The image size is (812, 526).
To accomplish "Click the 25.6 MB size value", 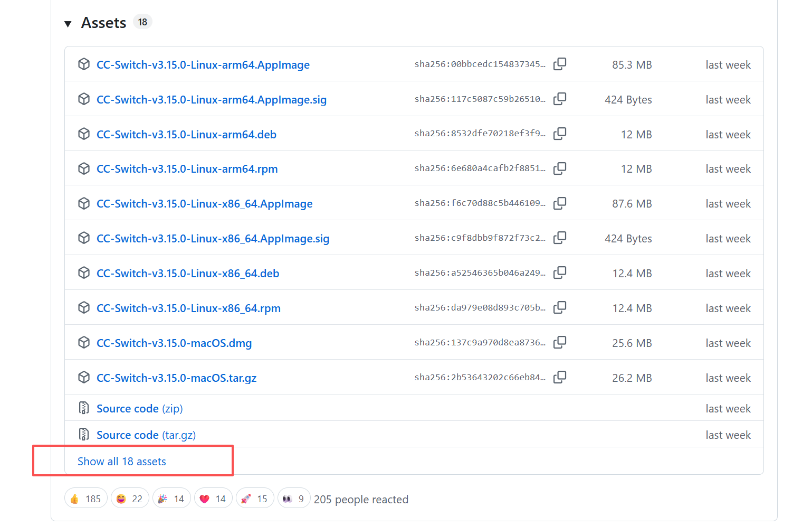I will click(632, 343).
